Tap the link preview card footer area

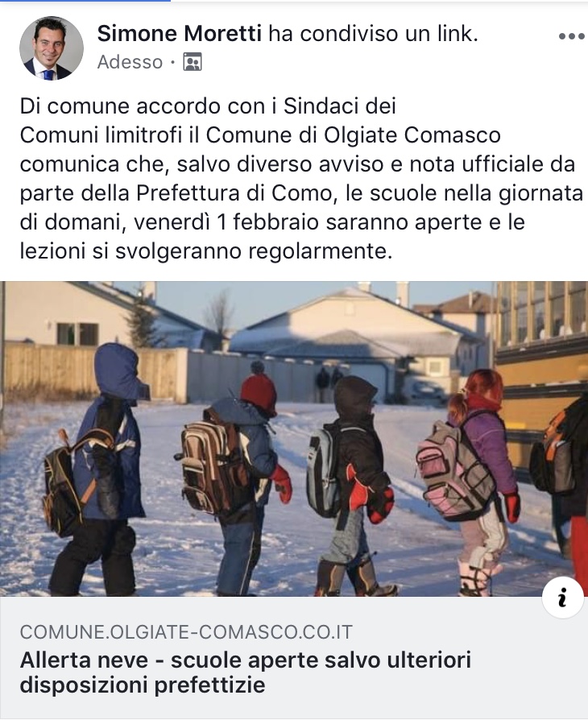294,657
